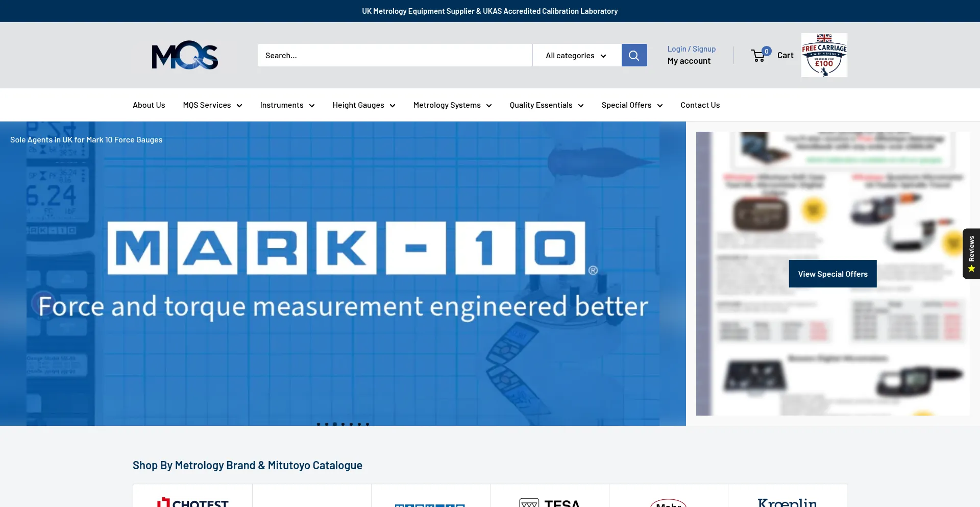This screenshot has height=507, width=980.
Task: Expand the MQS Services menu
Action: [x=212, y=105]
